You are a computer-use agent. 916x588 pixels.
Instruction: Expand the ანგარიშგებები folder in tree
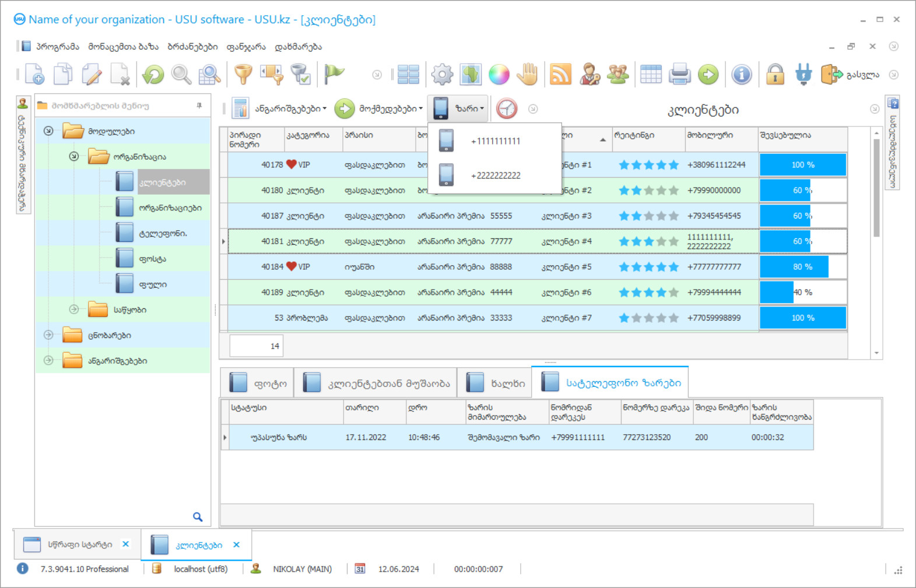click(48, 360)
